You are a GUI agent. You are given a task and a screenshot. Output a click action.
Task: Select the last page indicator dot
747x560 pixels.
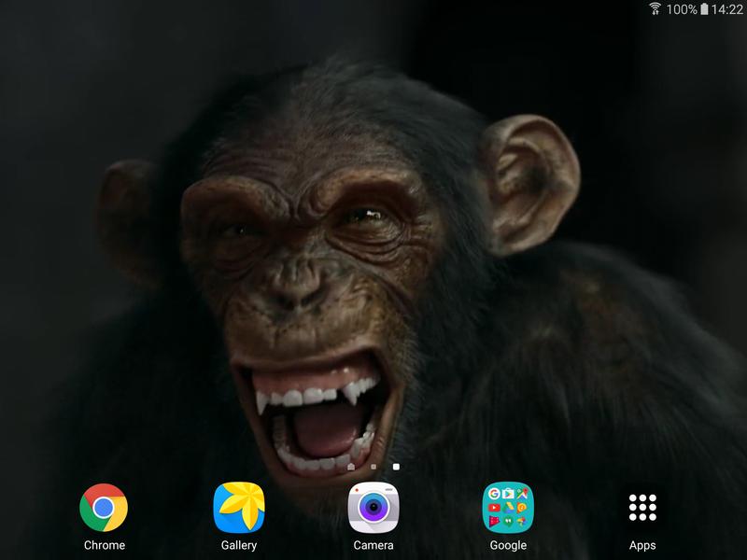396,467
